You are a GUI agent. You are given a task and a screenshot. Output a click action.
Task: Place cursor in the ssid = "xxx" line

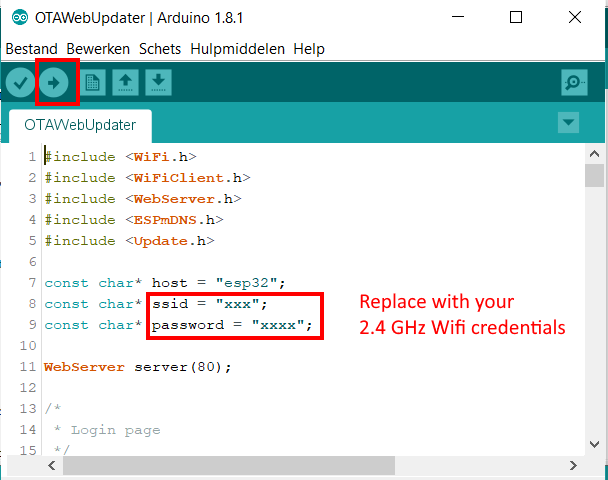click(210, 304)
